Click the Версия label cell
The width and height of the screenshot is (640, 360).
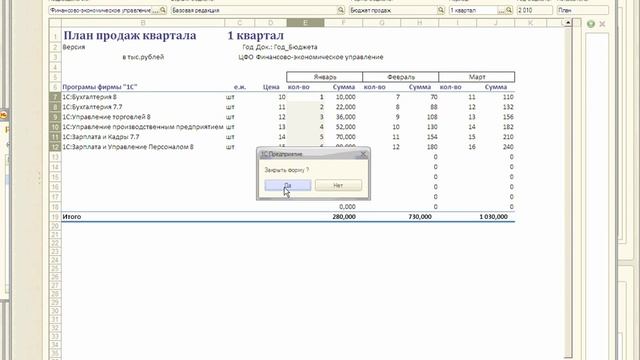point(74,47)
